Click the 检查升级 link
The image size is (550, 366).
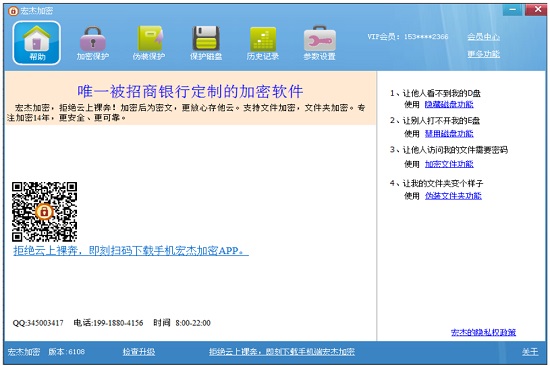click(x=139, y=352)
